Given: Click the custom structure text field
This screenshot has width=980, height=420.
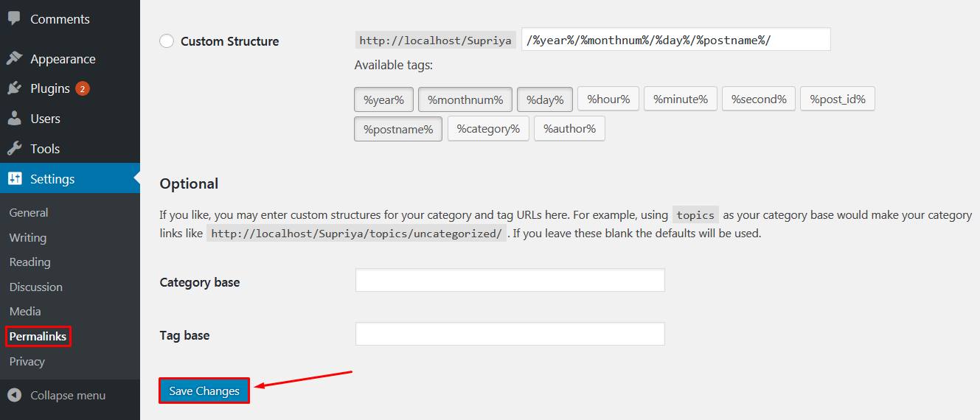Looking at the screenshot, I should pyautogui.click(x=676, y=40).
